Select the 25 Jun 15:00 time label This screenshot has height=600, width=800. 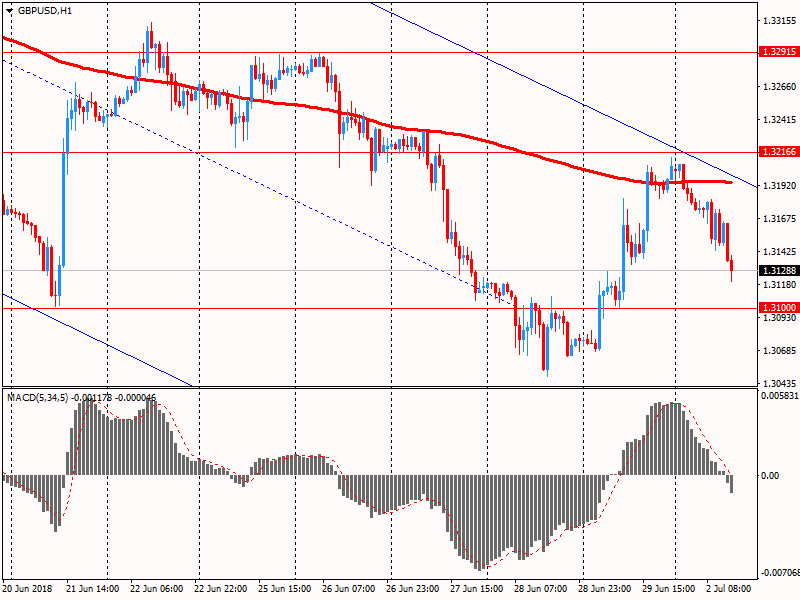285,588
